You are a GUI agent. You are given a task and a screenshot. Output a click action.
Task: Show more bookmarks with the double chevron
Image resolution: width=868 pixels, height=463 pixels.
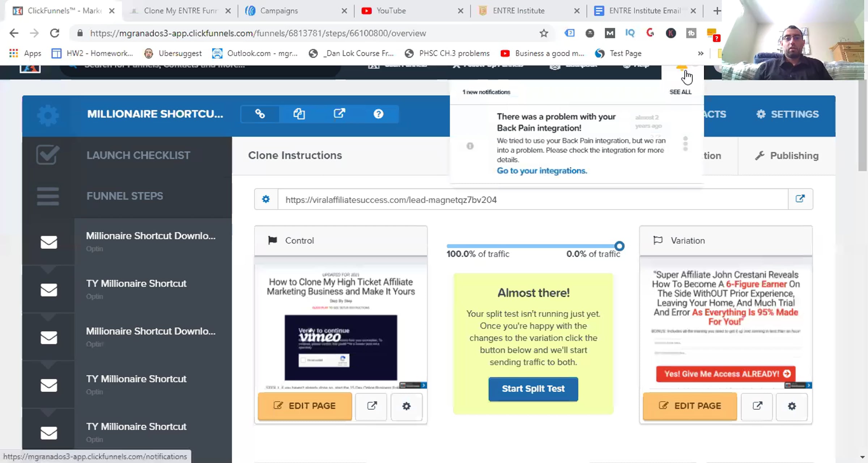click(701, 54)
